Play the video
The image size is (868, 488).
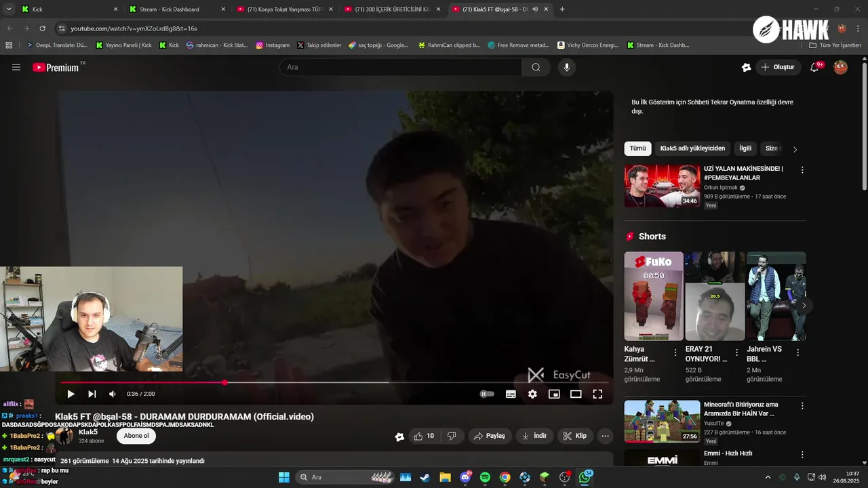coord(71,394)
